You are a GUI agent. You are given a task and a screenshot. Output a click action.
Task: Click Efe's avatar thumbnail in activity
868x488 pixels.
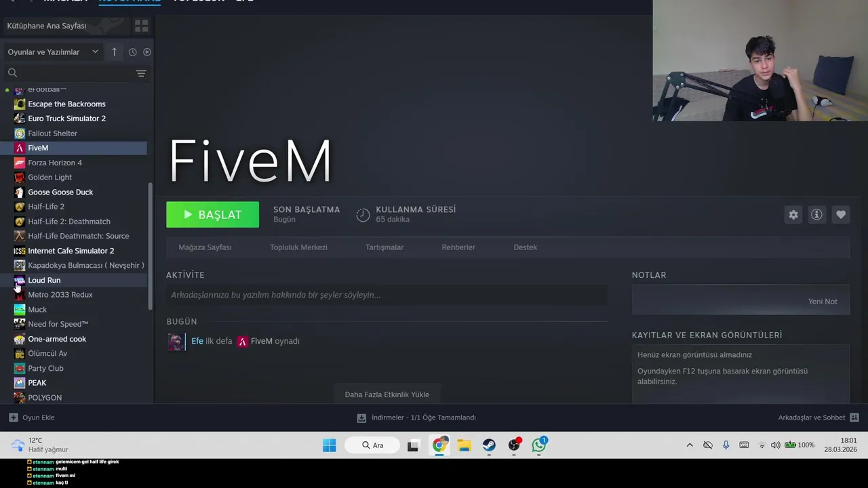point(176,342)
